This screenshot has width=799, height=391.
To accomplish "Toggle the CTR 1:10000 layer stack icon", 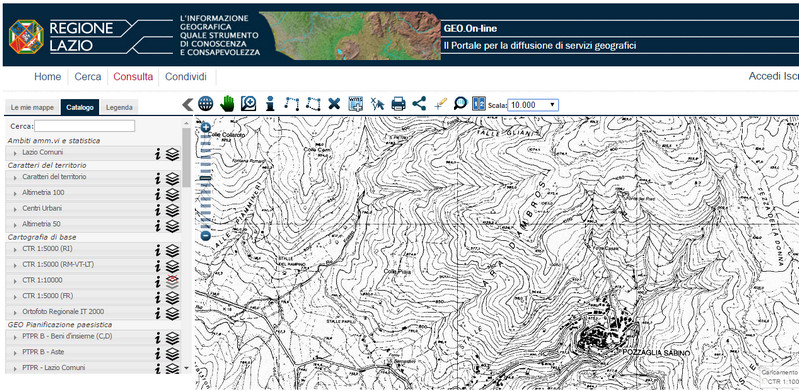I will [x=173, y=281].
